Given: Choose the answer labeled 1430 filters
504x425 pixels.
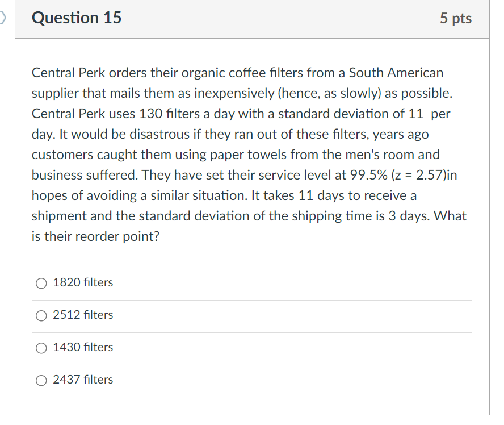Looking at the screenshot, I should tap(82, 347).
